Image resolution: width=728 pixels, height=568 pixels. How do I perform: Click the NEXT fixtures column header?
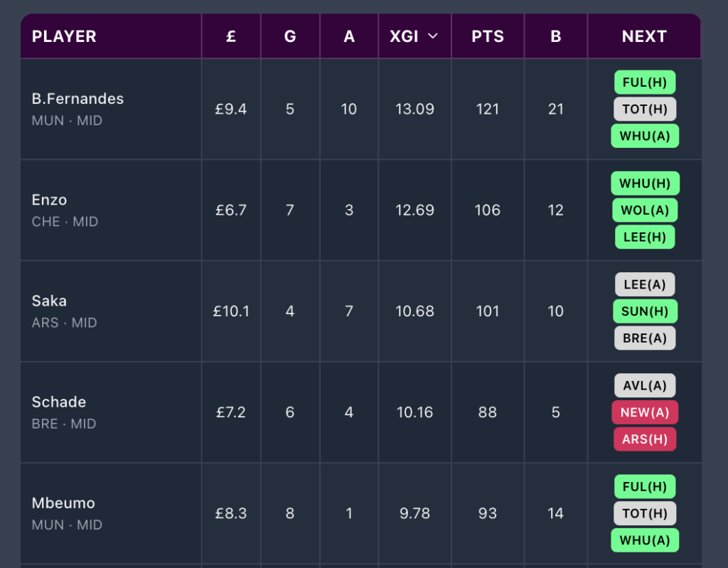coord(644,36)
